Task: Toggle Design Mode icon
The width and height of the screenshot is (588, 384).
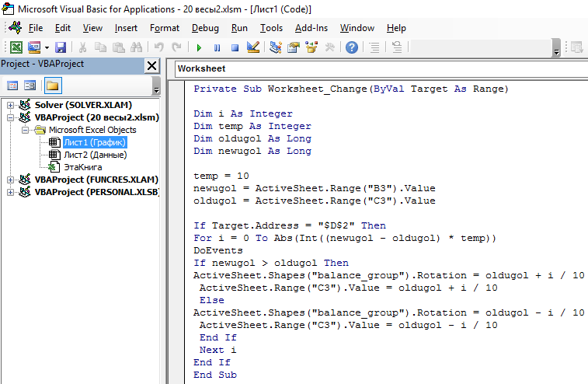Action: pos(253,47)
